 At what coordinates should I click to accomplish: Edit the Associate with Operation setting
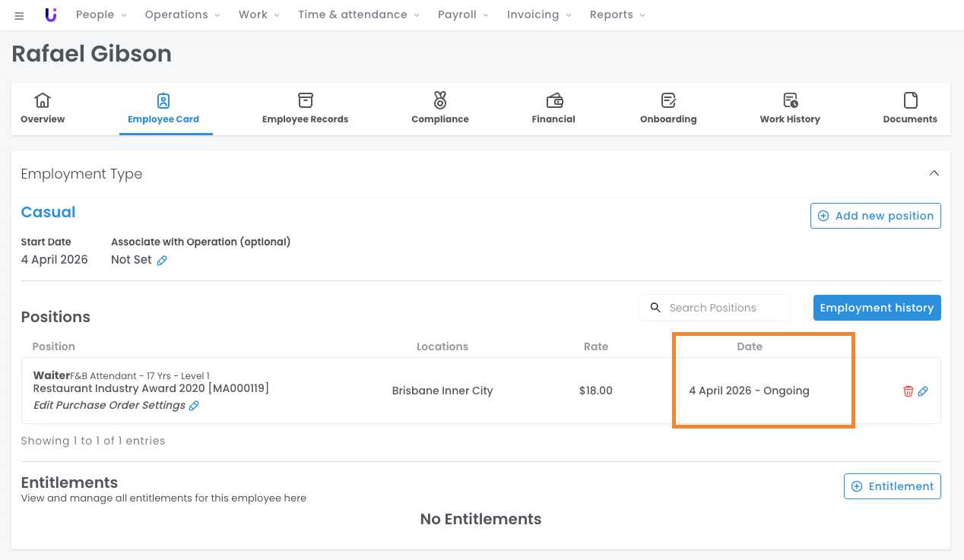click(162, 261)
